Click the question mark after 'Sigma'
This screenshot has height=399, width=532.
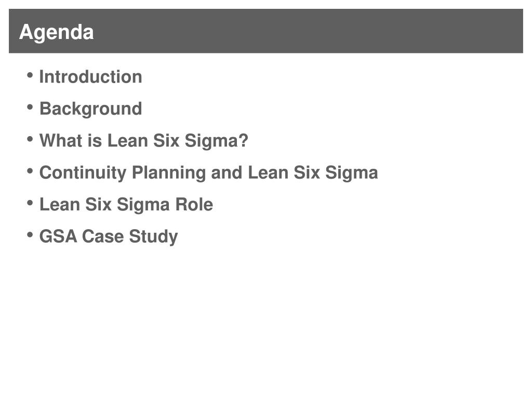tap(243, 140)
